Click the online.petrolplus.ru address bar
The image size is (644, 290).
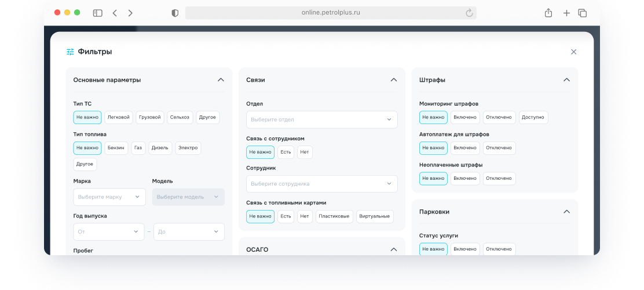(330, 13)
